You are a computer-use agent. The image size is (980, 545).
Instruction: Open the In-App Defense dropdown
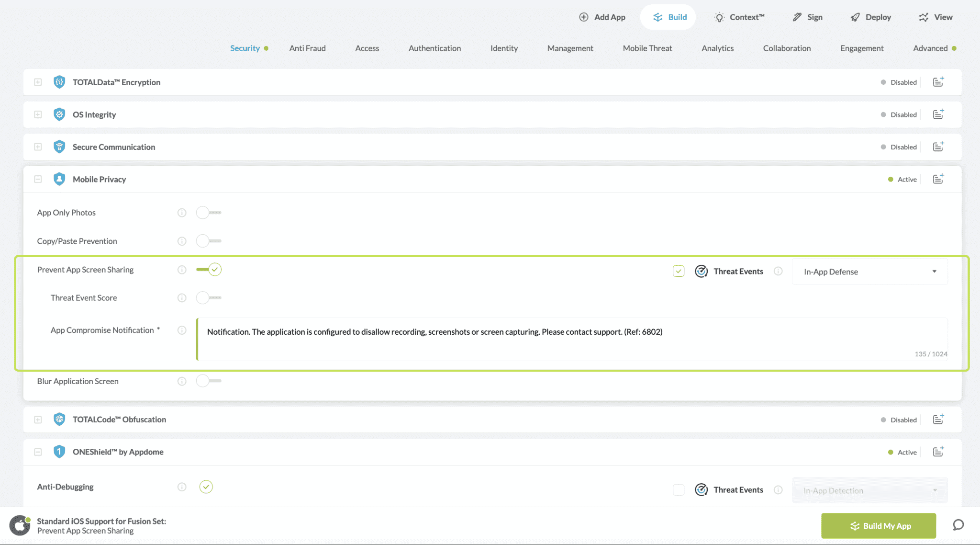(x=869, y=272)
